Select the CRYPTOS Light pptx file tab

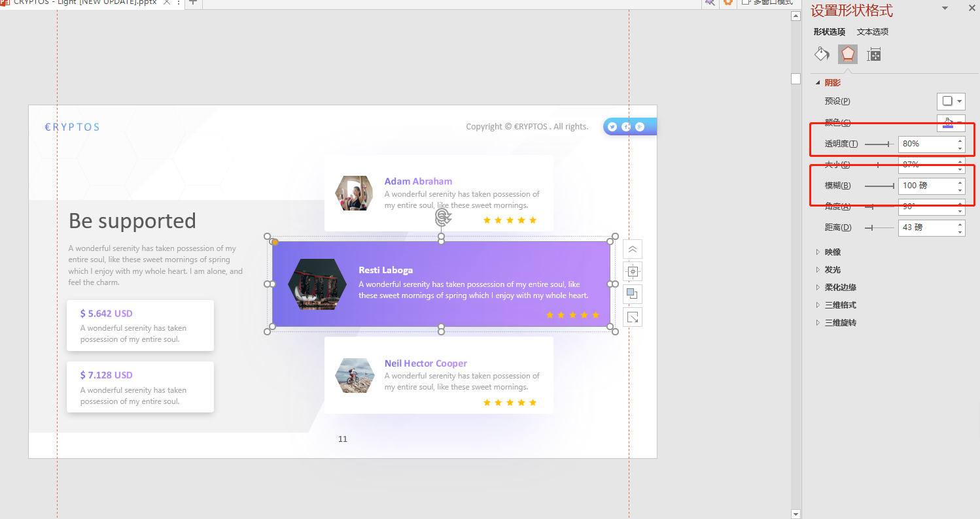pyautogui.click(x=85, y=3)
